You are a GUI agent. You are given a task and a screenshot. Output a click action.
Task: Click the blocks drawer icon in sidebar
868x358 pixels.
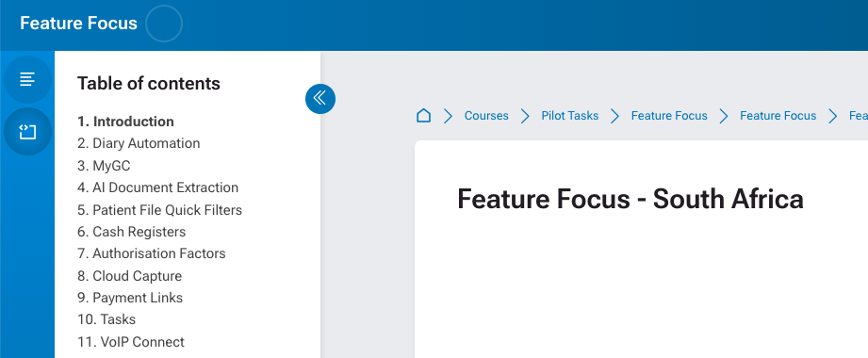(x=27, y=132)
